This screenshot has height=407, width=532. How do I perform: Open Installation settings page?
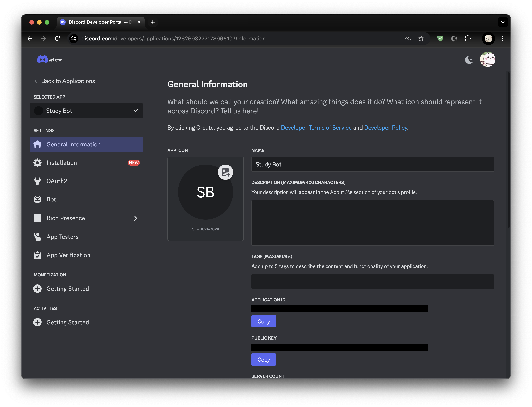[86, 163]
